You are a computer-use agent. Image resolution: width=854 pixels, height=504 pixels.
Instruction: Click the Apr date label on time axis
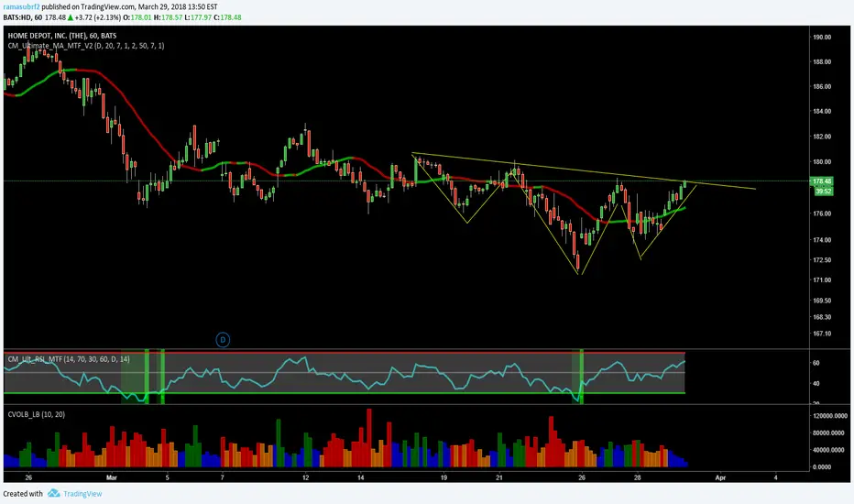(720, 477)
